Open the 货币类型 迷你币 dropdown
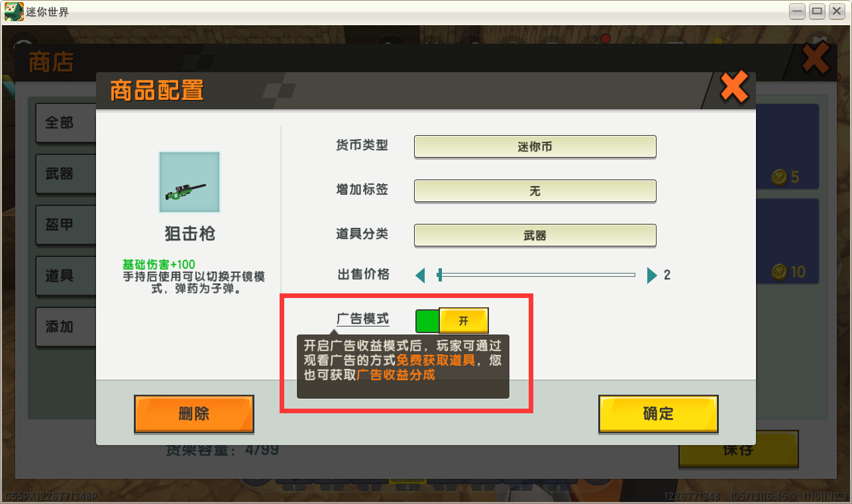 535,146
